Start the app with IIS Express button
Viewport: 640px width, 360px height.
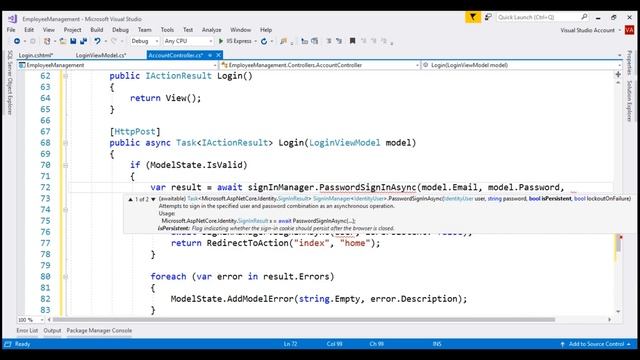click(235, 41)
